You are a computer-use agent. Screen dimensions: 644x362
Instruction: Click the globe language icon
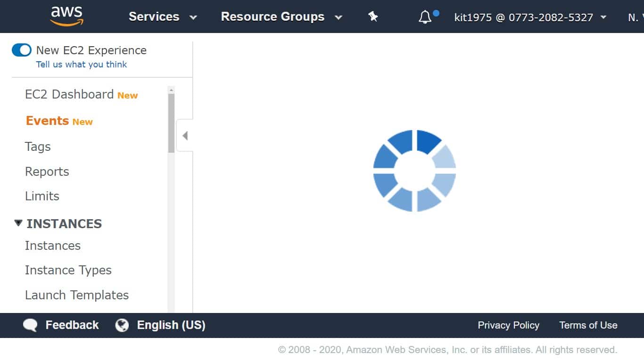pyautogui.click(x=122, y=325)
